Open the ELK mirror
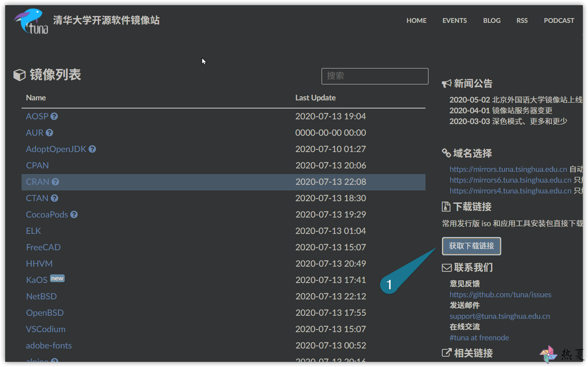This screenshot has height=367, width=588. [x=34, y=231]
